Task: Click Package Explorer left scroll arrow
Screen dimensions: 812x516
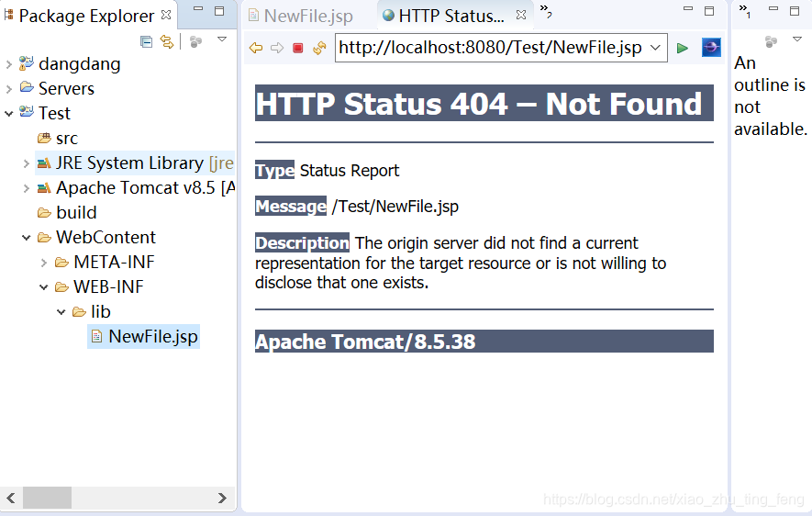Action: tap(10, 499)
